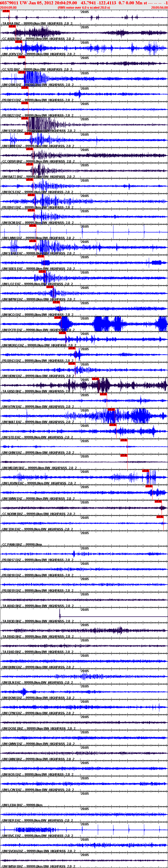Select the UW RCS EHZ trace label
The height and width of the screenshot is (868, 168).
[x=38, y=192]
